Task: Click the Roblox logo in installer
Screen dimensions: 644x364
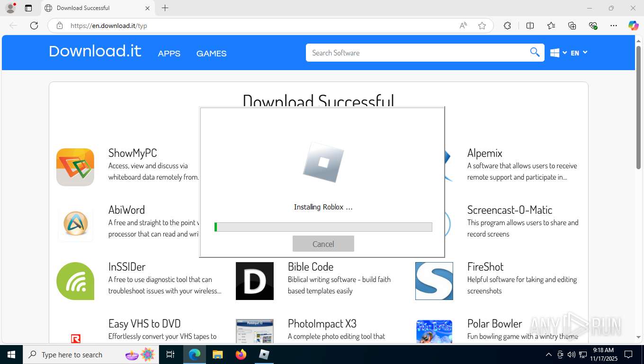Action: click(323, 163)
